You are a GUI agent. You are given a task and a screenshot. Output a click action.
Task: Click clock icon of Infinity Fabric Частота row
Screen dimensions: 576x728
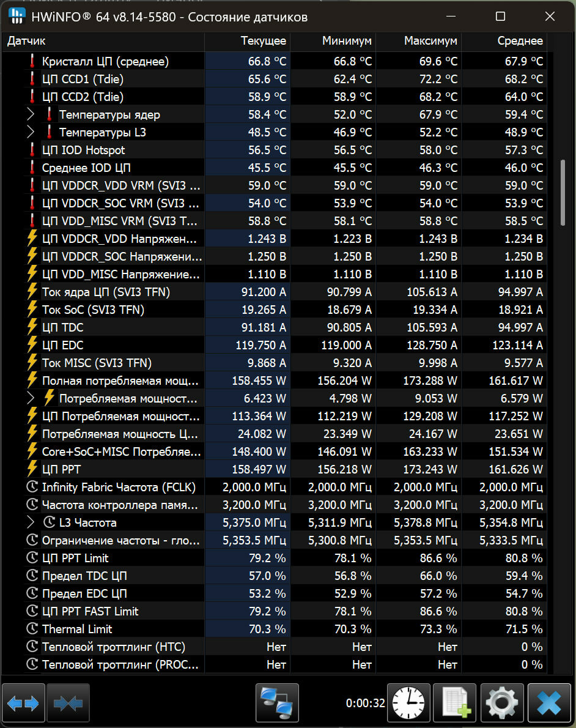(32, 486)
